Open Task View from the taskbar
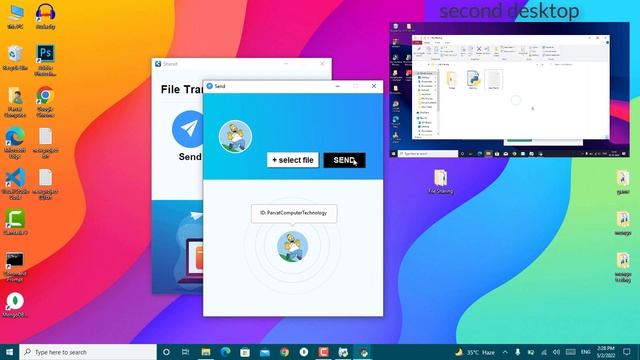 click(x=185, y=352)
